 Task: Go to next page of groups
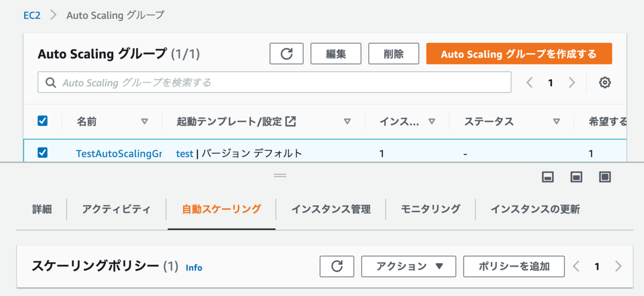click(572, 83)
